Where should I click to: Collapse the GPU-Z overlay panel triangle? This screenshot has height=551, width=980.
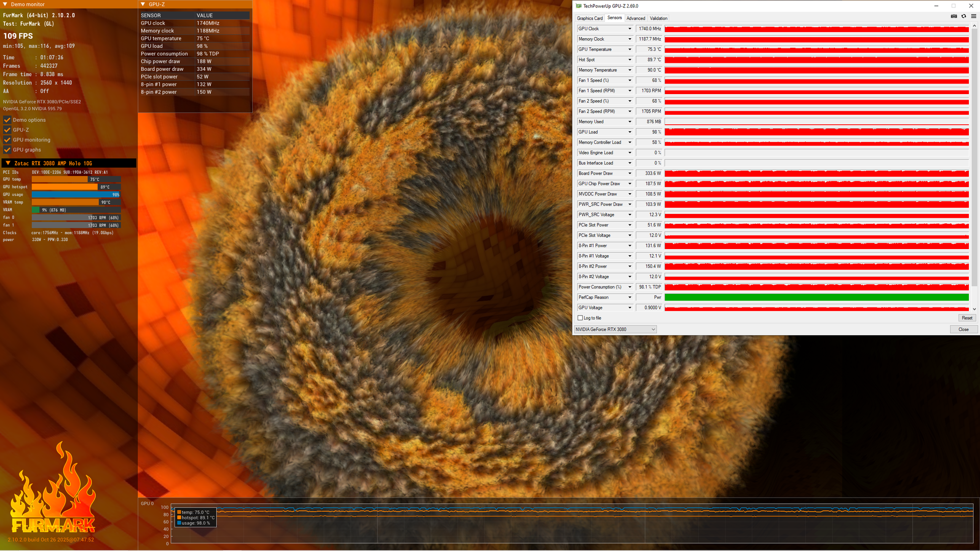143,4
